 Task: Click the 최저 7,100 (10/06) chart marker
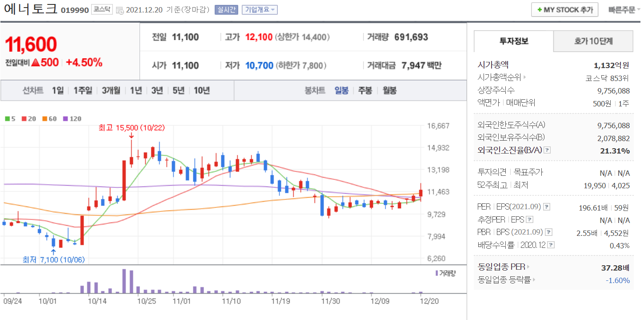(x=53, y=260)
